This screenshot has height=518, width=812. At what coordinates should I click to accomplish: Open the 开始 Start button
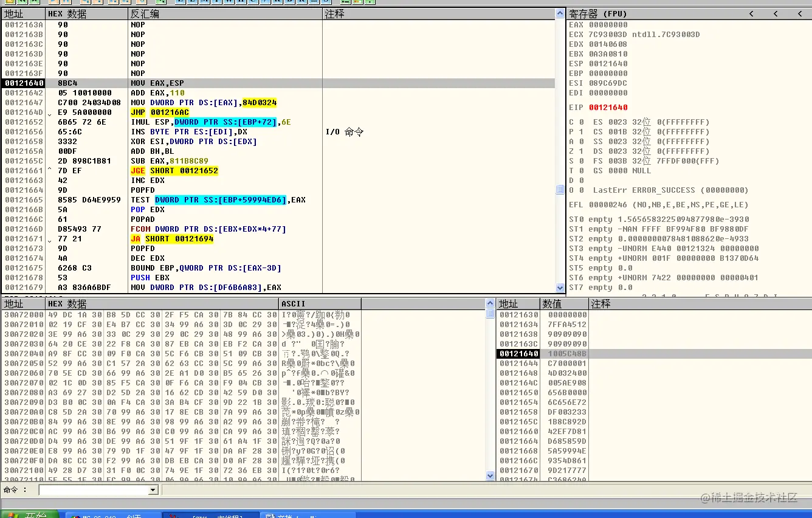[x=30, y=514]
